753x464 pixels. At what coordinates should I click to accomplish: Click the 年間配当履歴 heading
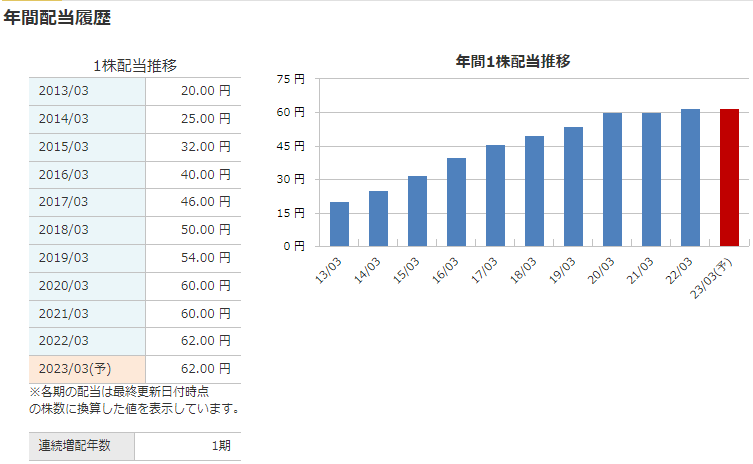57,18
